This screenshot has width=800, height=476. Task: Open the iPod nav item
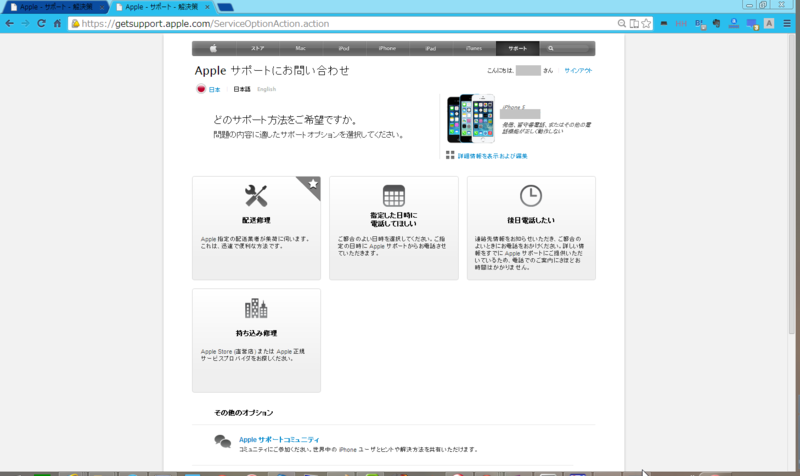point(344,48)
